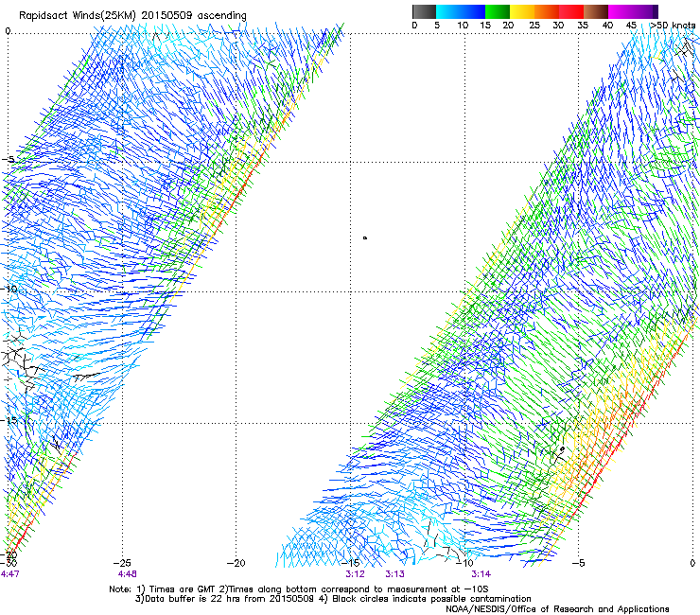Click the cyan-to-blue 5-15 knots color segment

coord(461,11)
